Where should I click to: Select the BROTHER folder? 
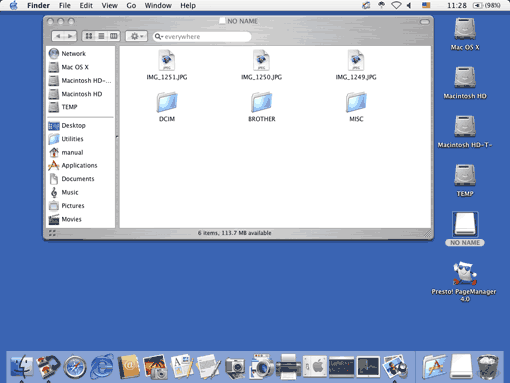[x=261, y=102]
